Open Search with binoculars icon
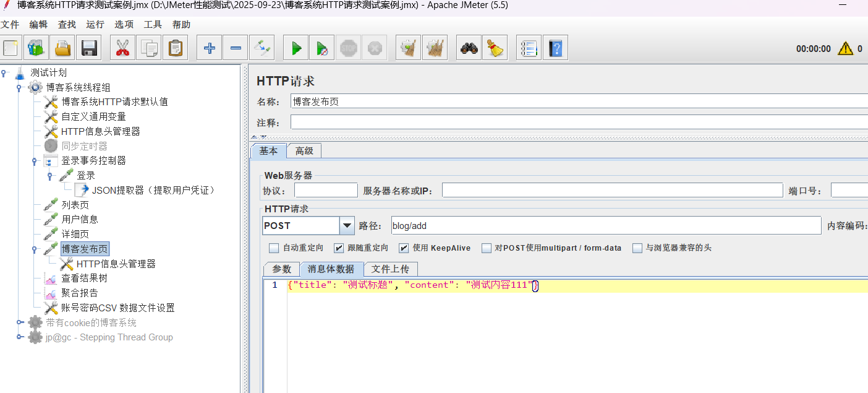This screenshot has height=393, width=868. (469, 48)
